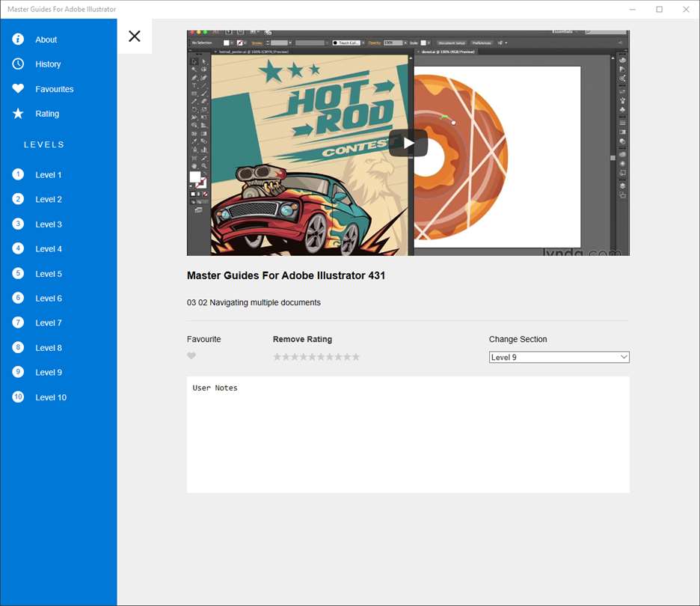Click the Level 8 number badge
Screen dimensions: 700x606
tap(18, 347)
